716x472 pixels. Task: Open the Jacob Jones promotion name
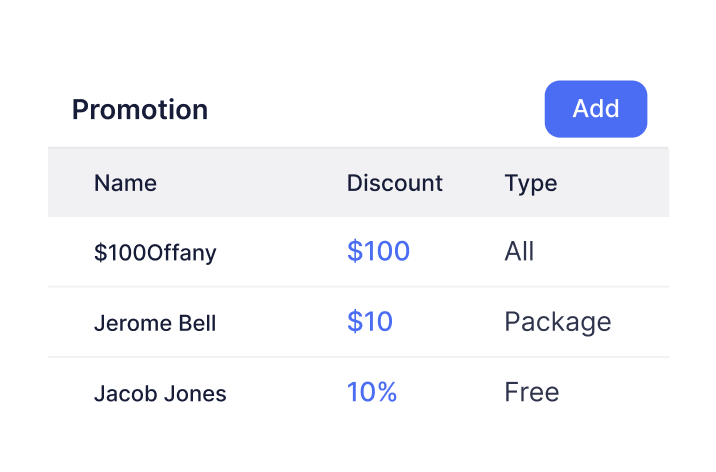[160, 393]
